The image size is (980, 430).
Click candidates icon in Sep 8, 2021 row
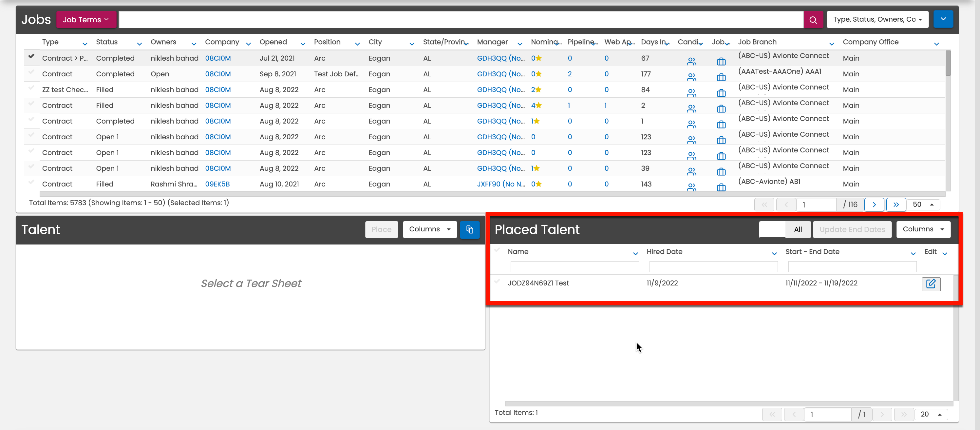(x=691, y=77)
